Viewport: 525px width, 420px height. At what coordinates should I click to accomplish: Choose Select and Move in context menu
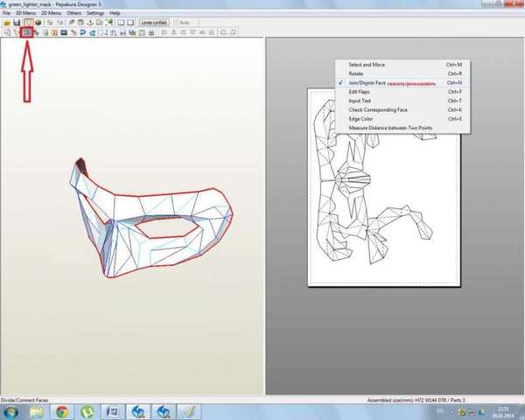(402, 65)
